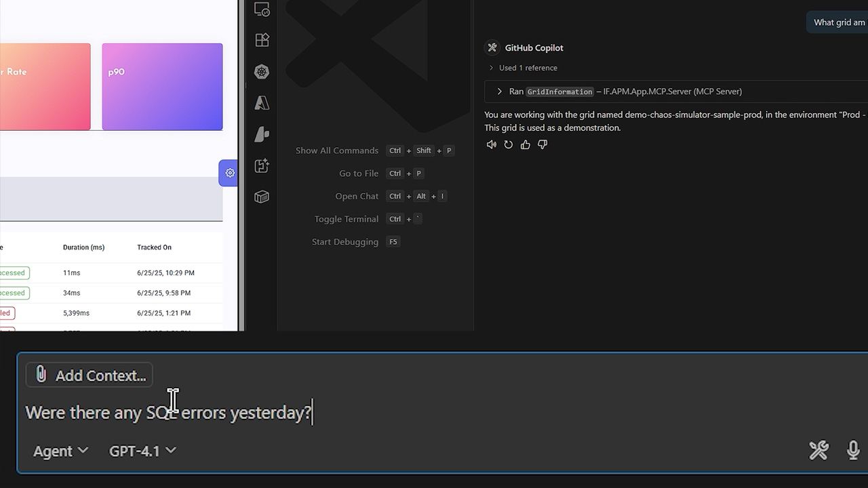Activate voice input with the microphone icon

[852, 450]
